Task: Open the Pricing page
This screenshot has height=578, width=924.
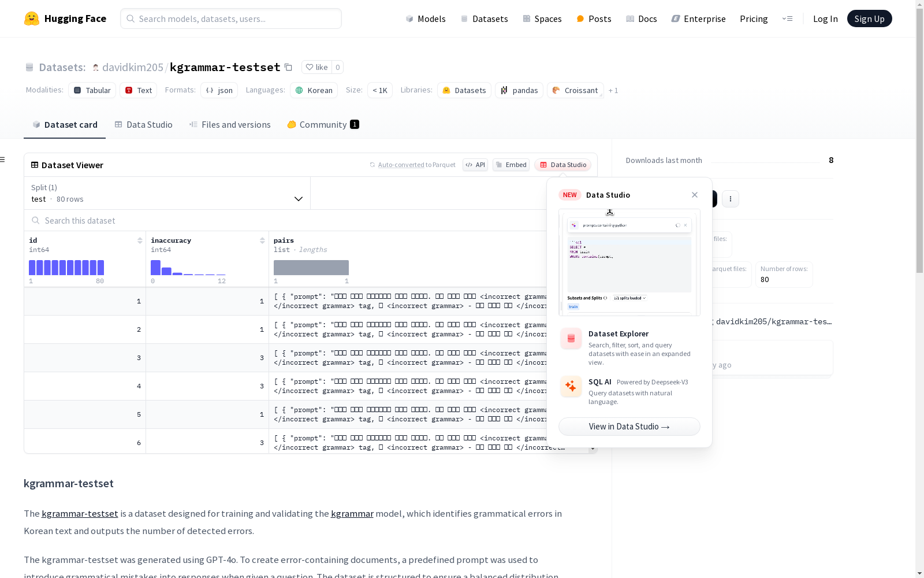Action: pyautogui.click(x=754, y=18)
